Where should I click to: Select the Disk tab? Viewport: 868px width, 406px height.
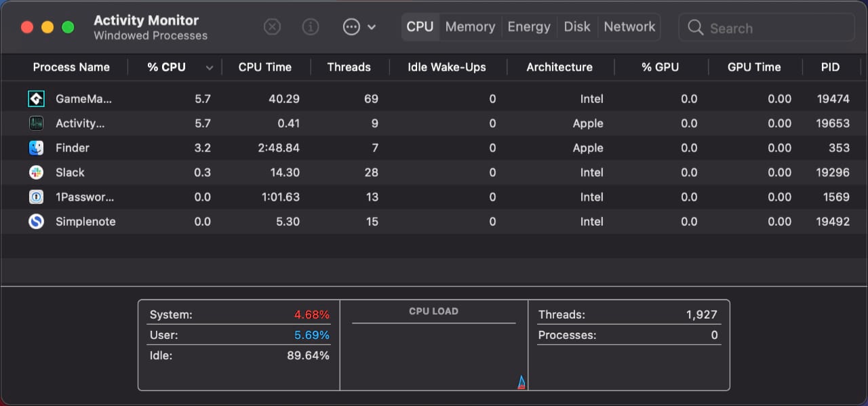(577, 27)
